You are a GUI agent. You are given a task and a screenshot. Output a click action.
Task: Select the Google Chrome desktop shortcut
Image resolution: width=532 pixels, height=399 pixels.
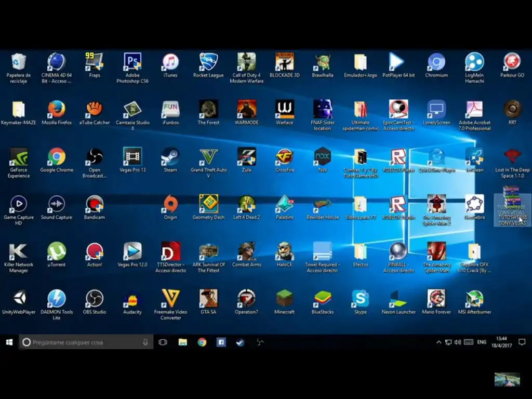(x=57, y=157)
